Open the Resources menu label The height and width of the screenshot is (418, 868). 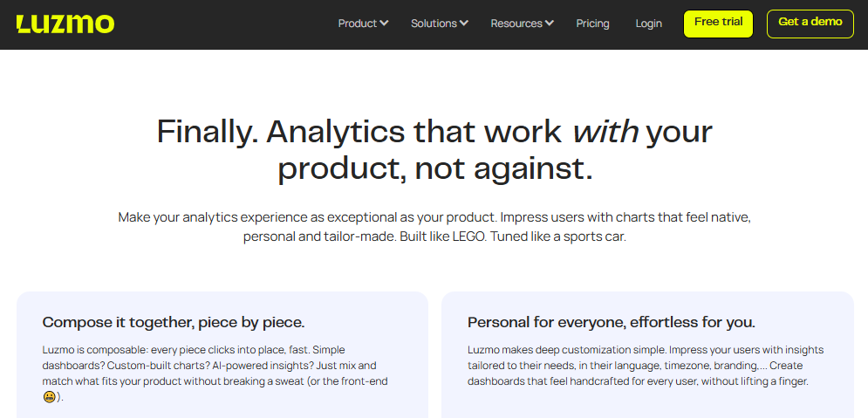pos(516,24)
